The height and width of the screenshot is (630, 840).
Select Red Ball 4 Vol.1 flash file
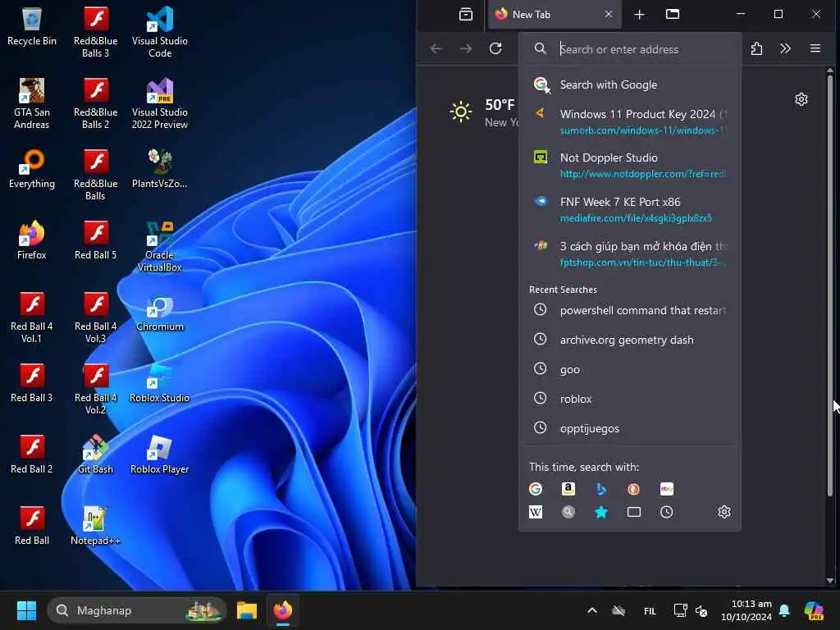(32, 317)
